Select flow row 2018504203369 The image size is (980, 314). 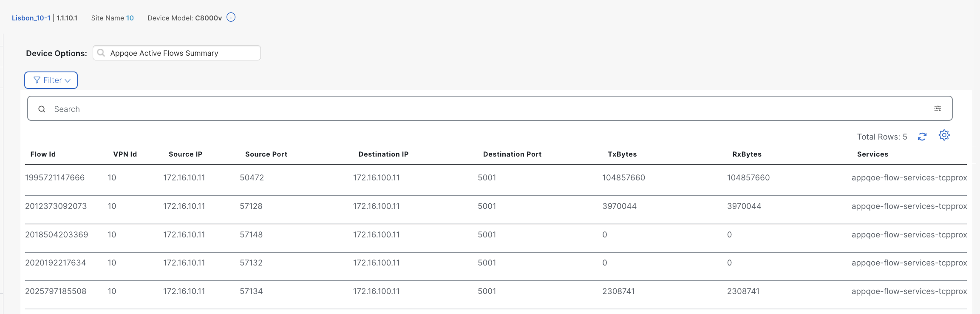point(57,235)
